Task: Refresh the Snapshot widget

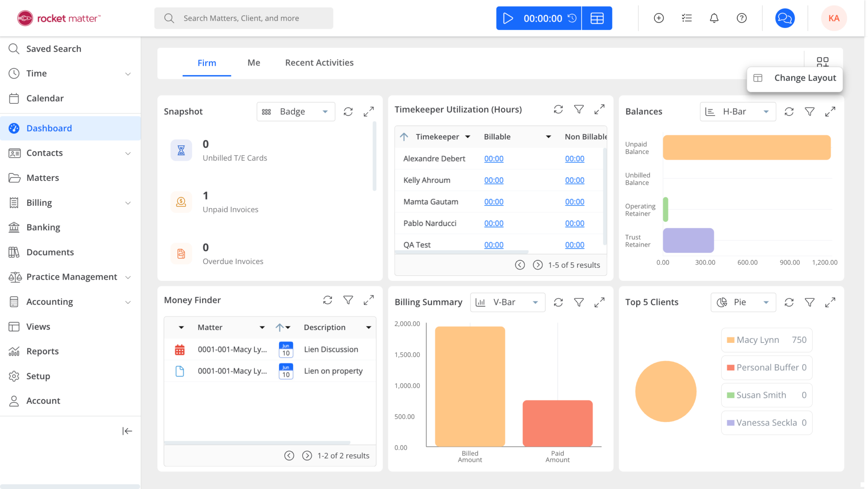Action: pos(348,111)
